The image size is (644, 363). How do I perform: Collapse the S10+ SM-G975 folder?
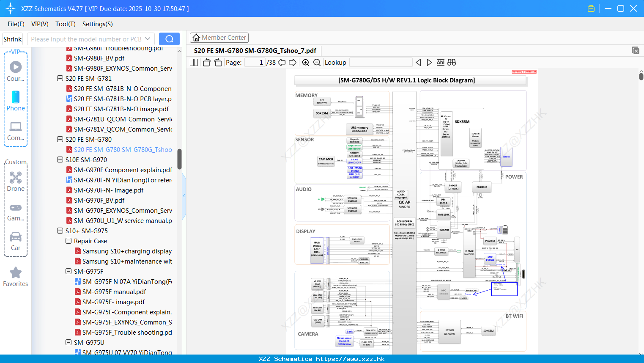tap(60, 231)
